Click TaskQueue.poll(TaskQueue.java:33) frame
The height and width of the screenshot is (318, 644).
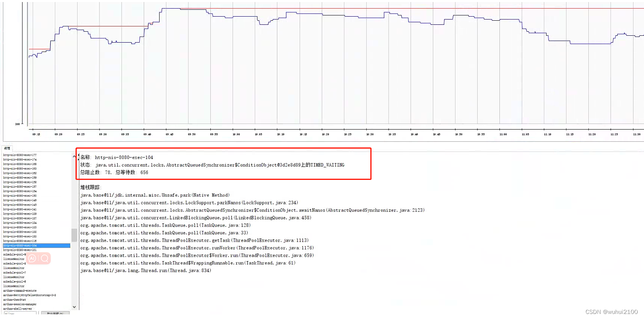(x=164, y=233)
